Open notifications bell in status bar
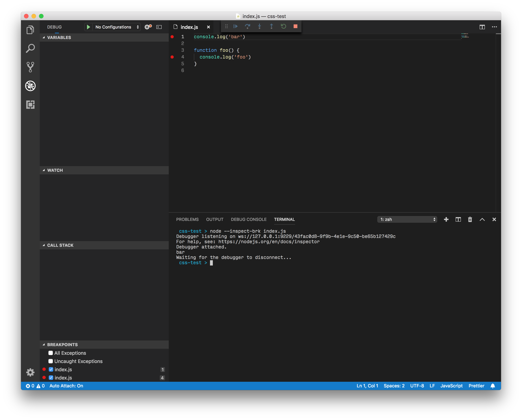Screen dimensions: 522x420 coord(493,386)
